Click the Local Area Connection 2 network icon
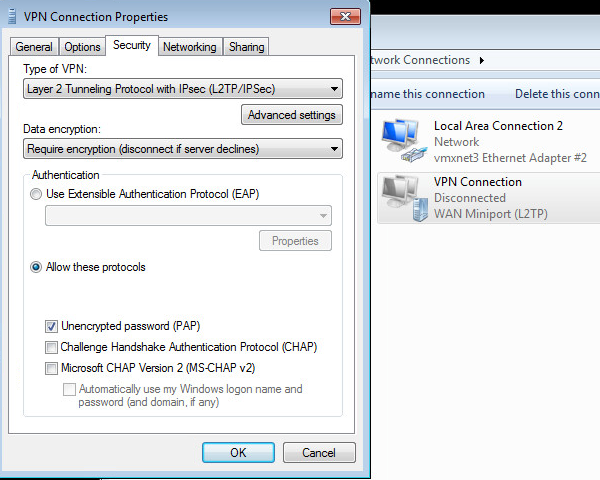 [x=404, y=141]
